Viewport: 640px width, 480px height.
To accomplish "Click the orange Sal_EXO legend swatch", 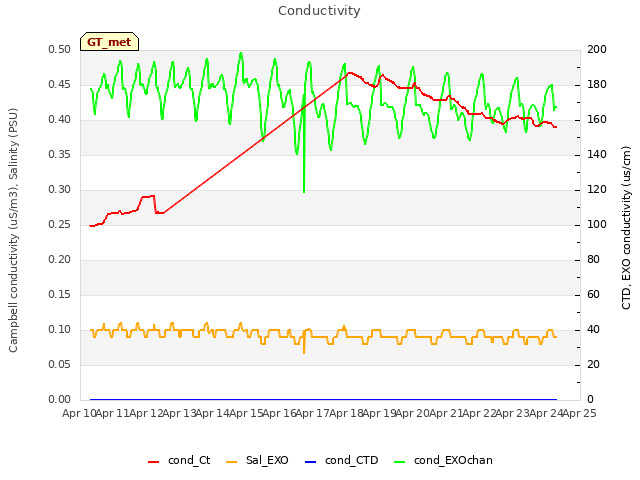I will click(231, 462).
